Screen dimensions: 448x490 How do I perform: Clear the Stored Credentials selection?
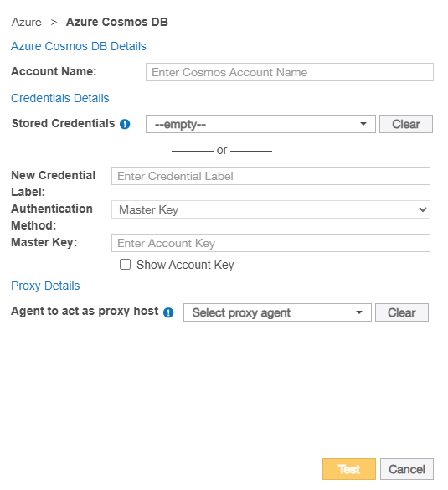406,124
